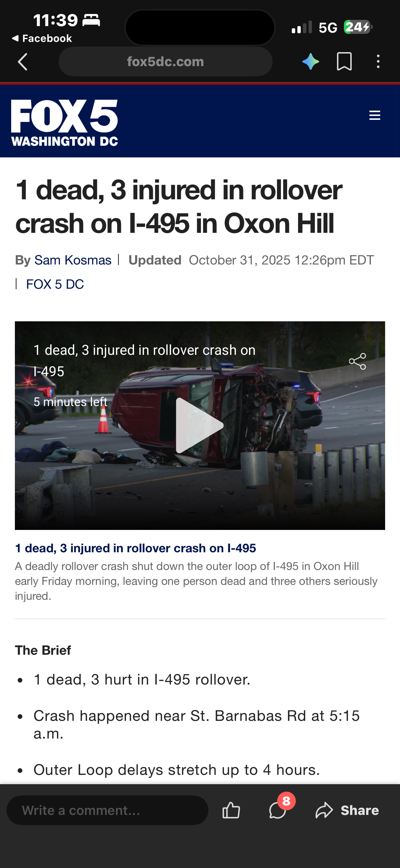Tap the crash video thumbnail image
Viewport: 400px width, 868px height.
click(x=200, y=425)
